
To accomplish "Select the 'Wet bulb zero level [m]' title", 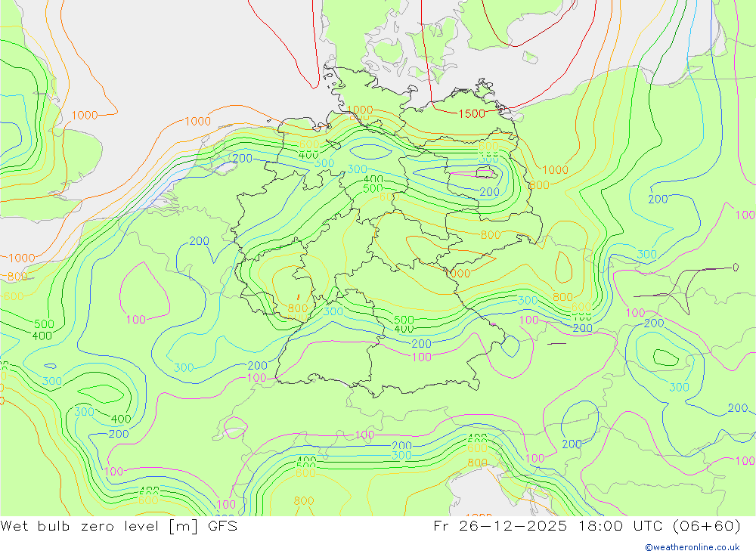I will pyautogui.click(x=99, y=526).
